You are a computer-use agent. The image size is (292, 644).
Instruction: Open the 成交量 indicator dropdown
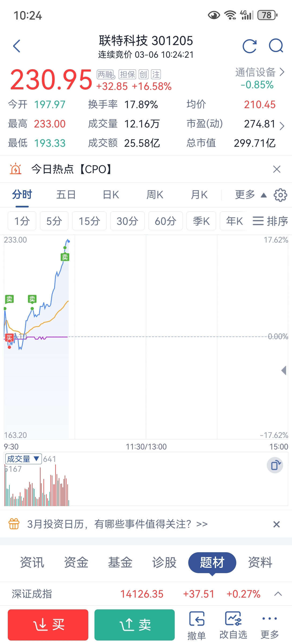coord(23,459)
